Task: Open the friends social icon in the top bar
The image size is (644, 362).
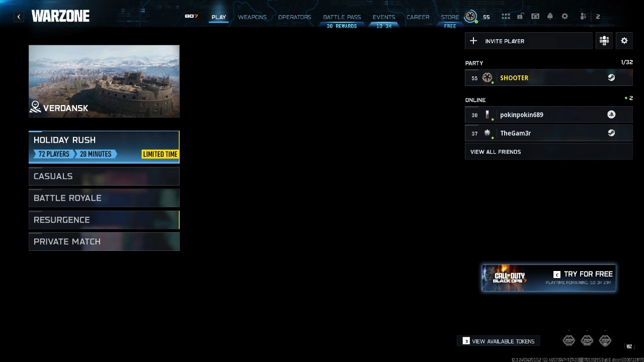Action: [x=583, y=17]
